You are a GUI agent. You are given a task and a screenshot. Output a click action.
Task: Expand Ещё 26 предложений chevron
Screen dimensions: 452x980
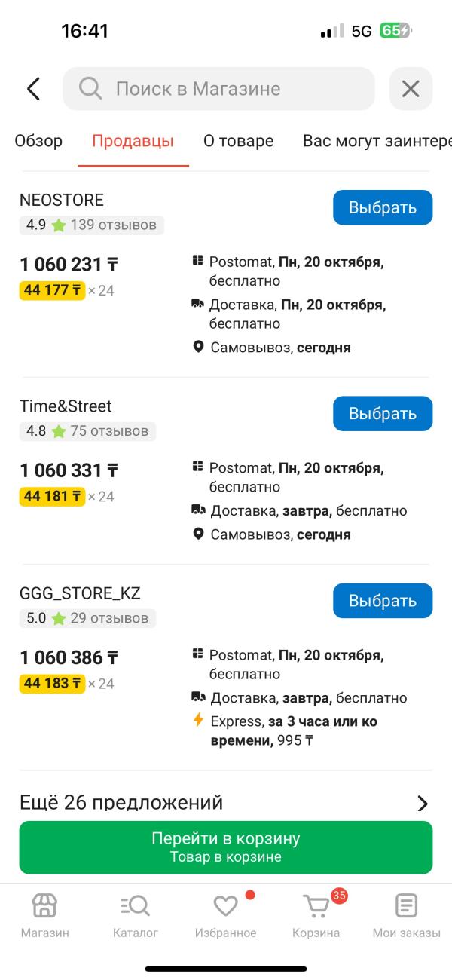click(423, 803)
